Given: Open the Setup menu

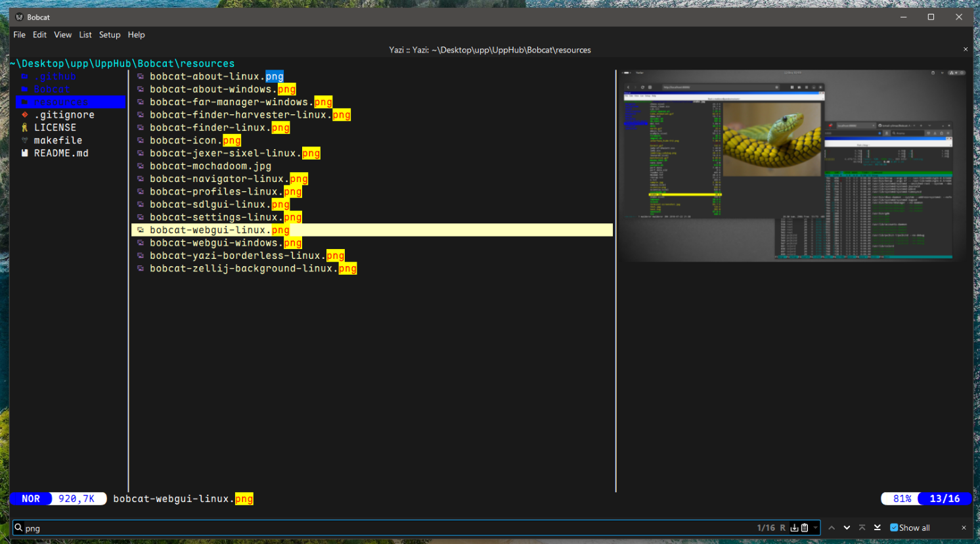Looking at the screenshot, I should click(110, 35).
